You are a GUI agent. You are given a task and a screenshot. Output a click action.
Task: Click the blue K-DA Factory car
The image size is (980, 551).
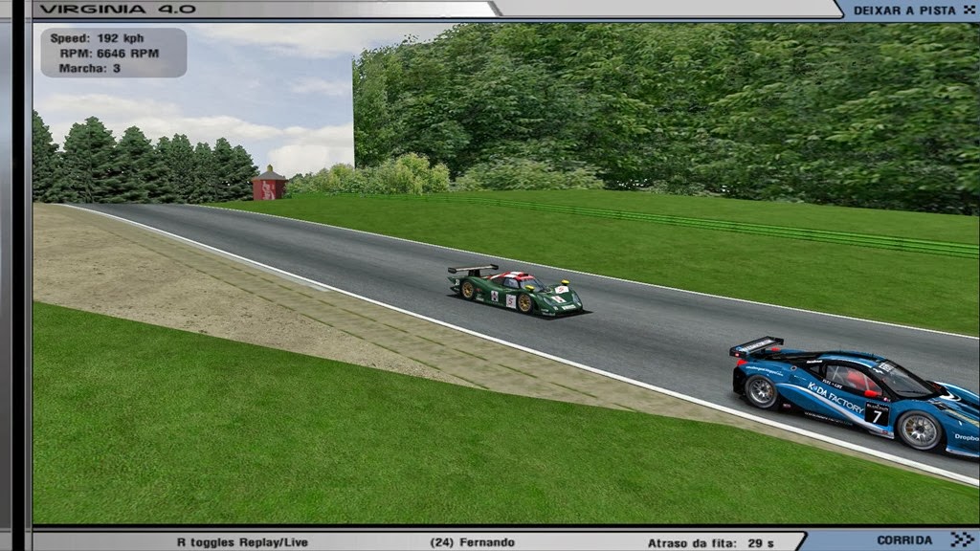[852, 394]
